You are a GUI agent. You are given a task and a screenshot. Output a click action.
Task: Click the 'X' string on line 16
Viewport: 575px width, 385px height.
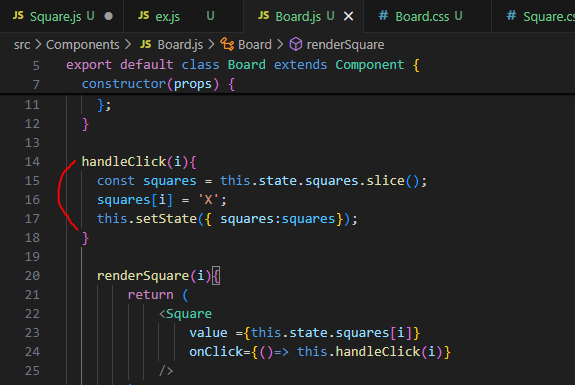[x=208, y=200]
